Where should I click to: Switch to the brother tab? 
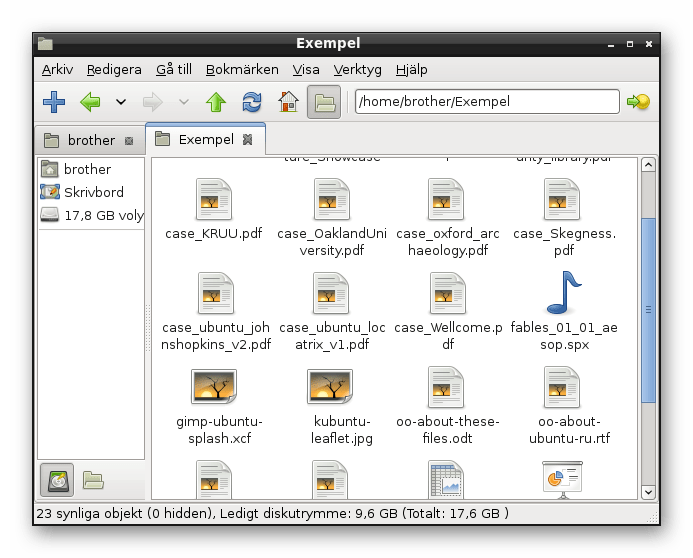pos(90,140)
